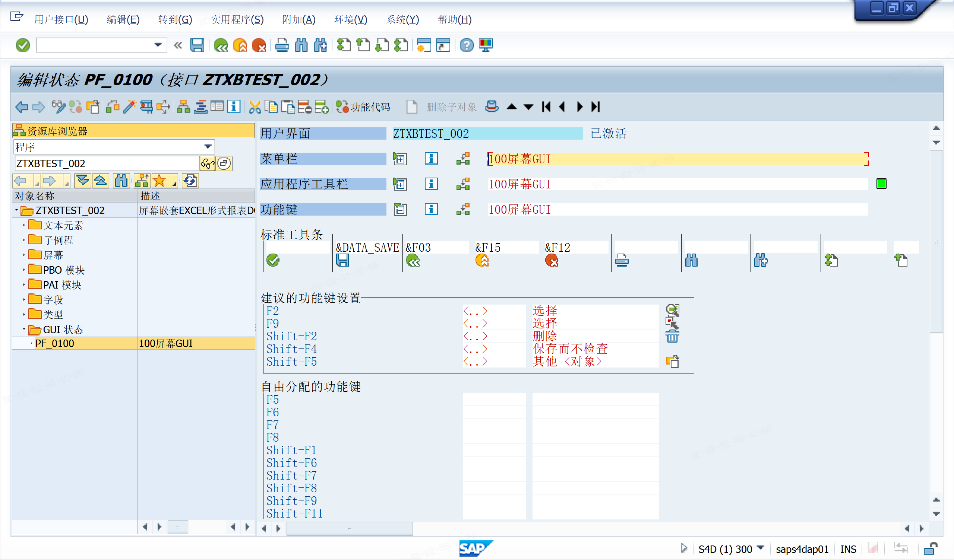Open the 用户接口(U) menu
Viewport: 954px width, 560px height.
pyautogui.click(x=61, y=20)
